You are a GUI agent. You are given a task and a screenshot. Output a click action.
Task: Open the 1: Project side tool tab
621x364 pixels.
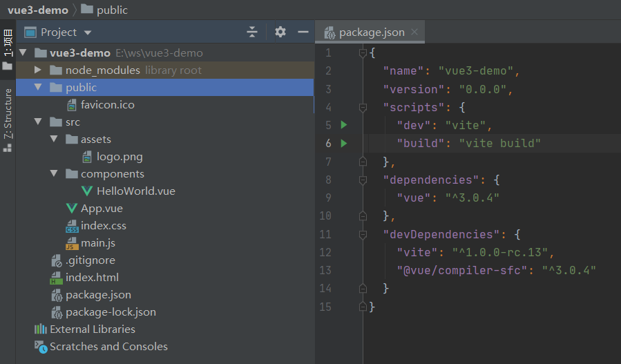(8, 49)
